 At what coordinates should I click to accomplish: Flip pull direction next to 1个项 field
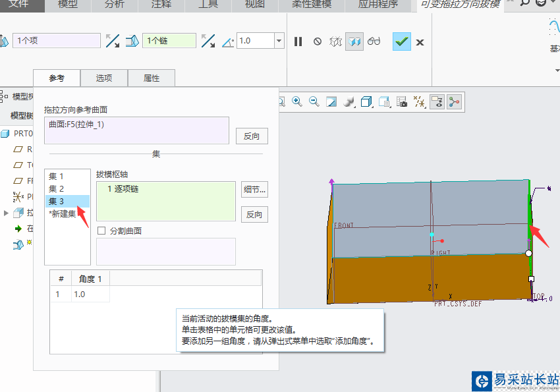113,41
